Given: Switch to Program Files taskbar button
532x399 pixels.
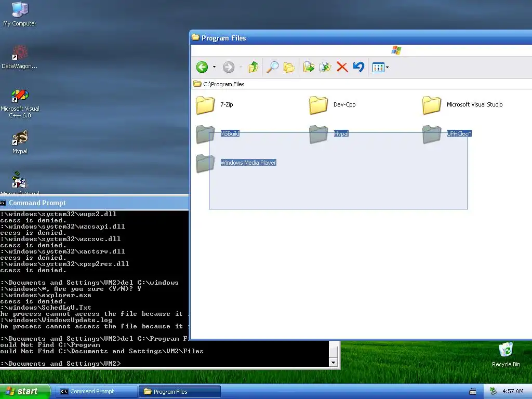Looking at the screenshot, I should pyautogui.click(x=180, y=392).
